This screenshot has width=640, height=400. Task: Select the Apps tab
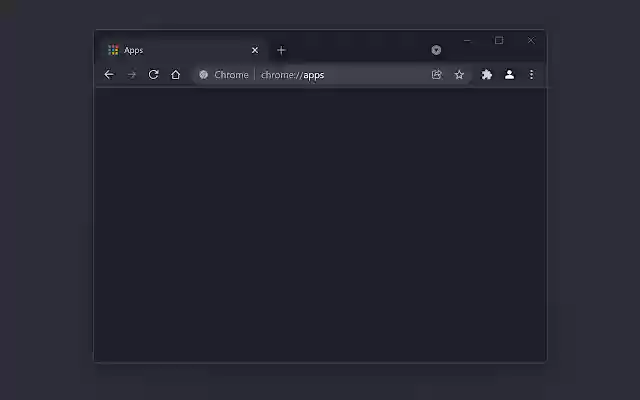click(x=182, y=50)
